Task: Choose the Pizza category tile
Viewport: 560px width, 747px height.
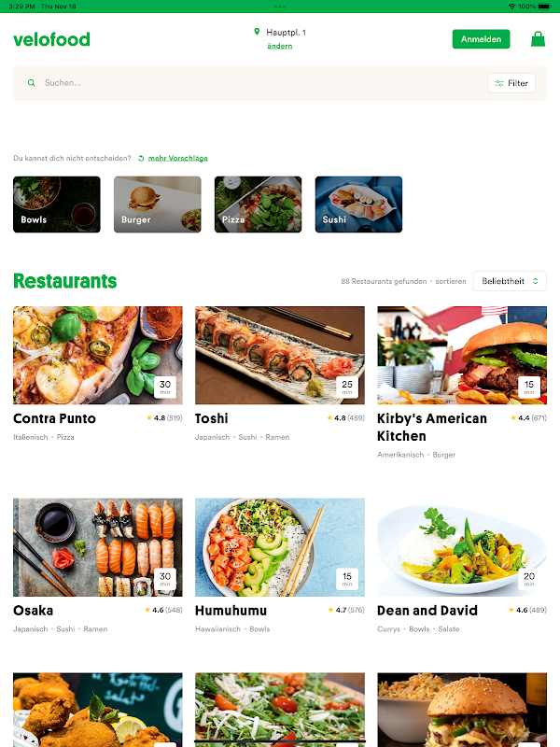Action: 259,204
